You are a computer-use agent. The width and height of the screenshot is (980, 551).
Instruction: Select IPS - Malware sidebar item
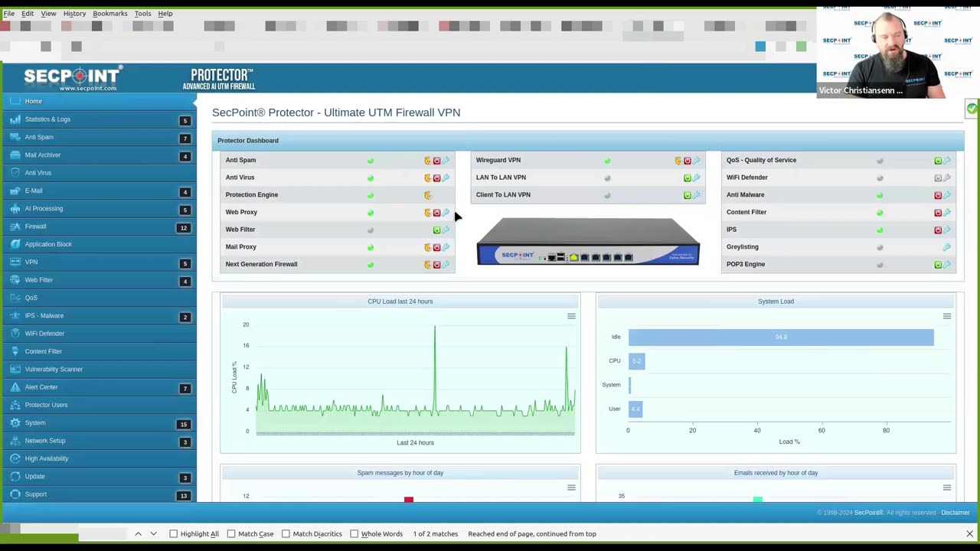[98, 315]
